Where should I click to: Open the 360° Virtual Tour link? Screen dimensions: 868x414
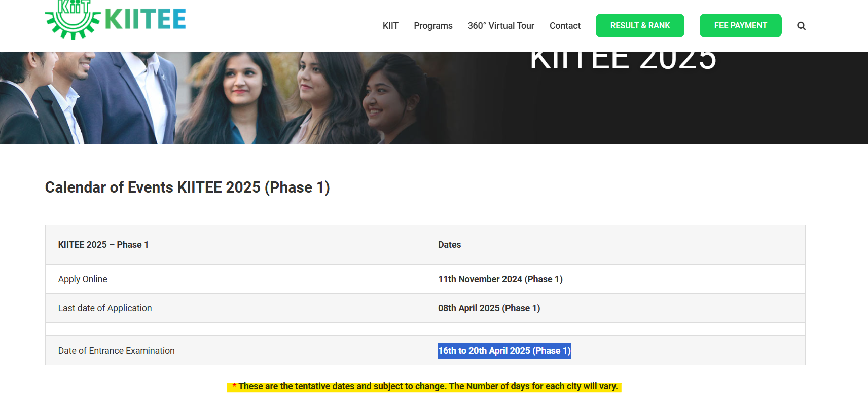tap(501, 26)
